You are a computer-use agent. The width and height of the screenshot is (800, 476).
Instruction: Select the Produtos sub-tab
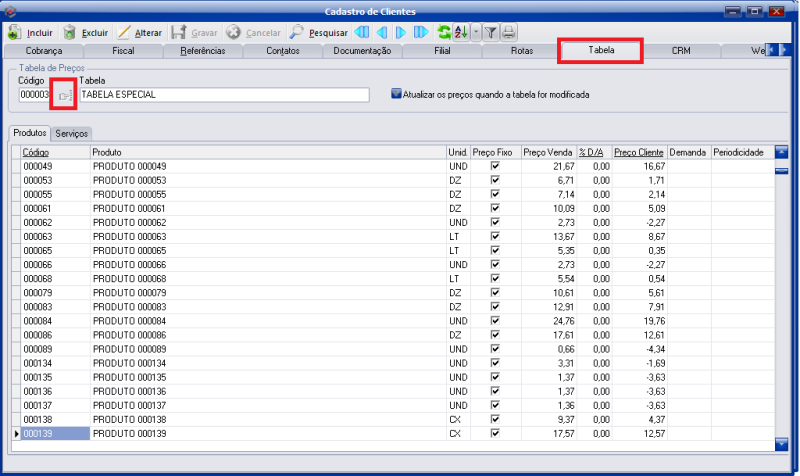[30, 133]
